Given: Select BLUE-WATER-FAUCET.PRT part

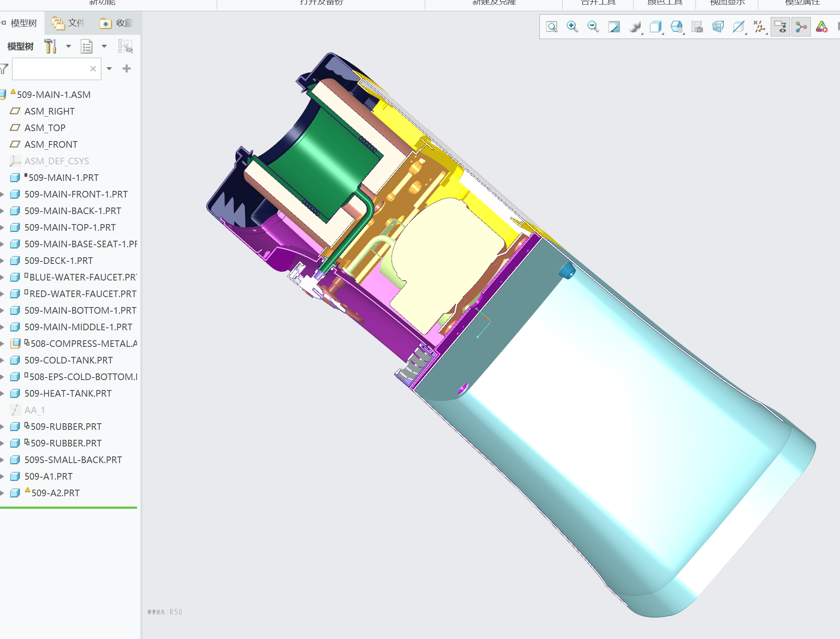Looking at the screenshot, I should (x=83, y=277).
